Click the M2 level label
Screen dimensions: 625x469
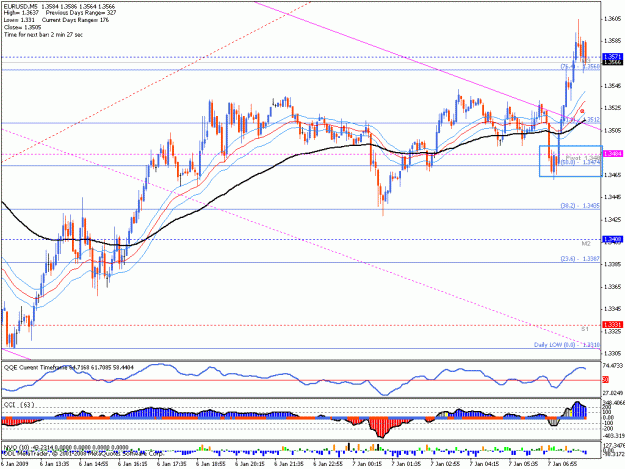point(586,244)
